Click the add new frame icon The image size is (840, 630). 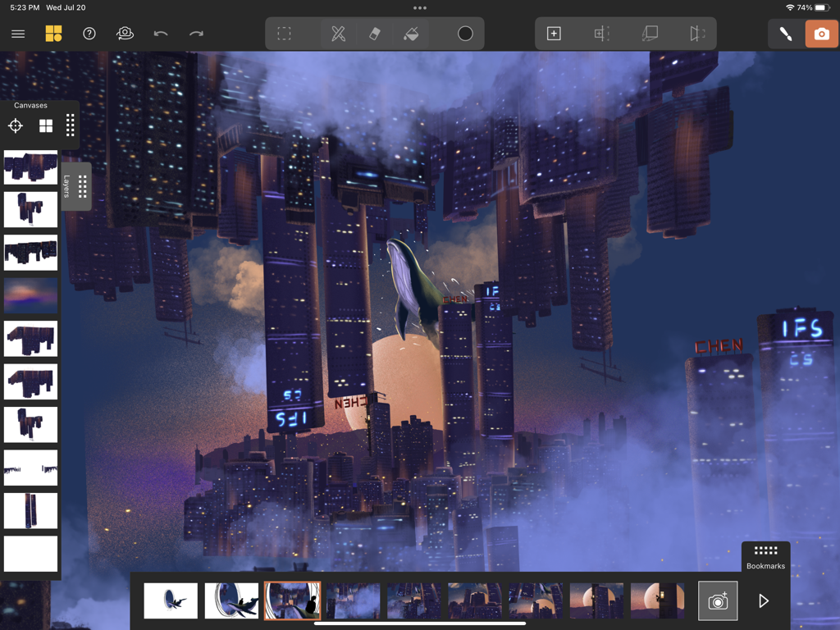point(554,34)
